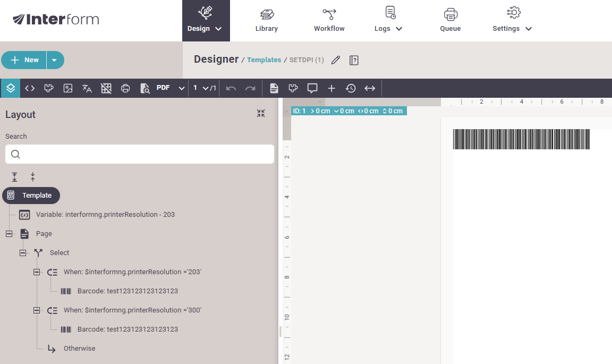The height and width of the screenshot is (364, 612).
Task: Open the PDF output format dropdown
Action: coord(170,88)
